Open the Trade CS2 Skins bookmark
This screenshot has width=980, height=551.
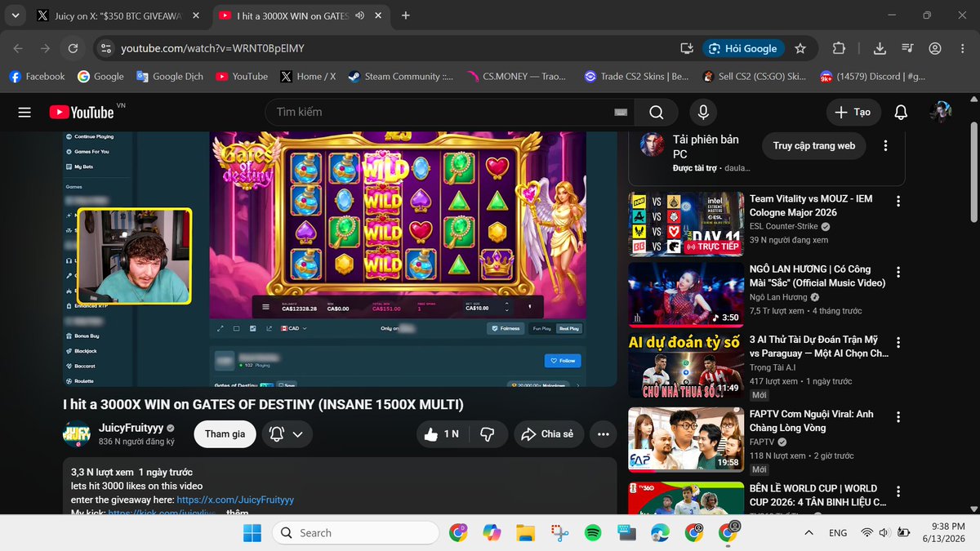[636, 76]
